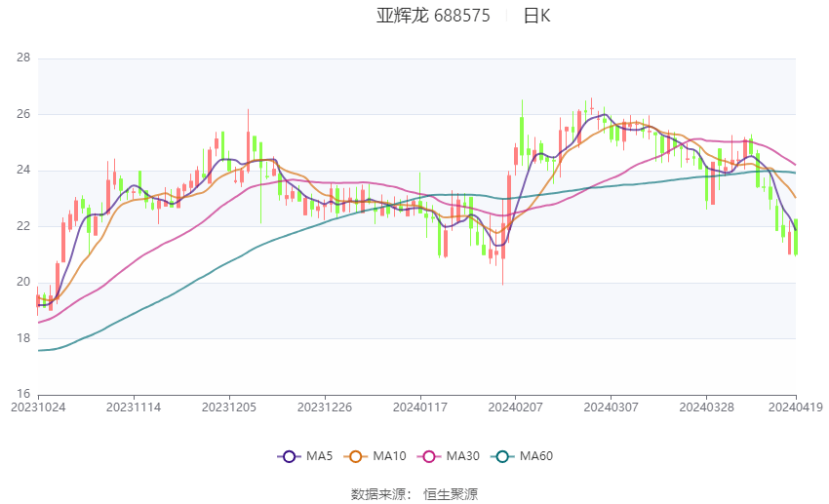Toggle the MA5 legend circle icon

(x=289, y=456)
